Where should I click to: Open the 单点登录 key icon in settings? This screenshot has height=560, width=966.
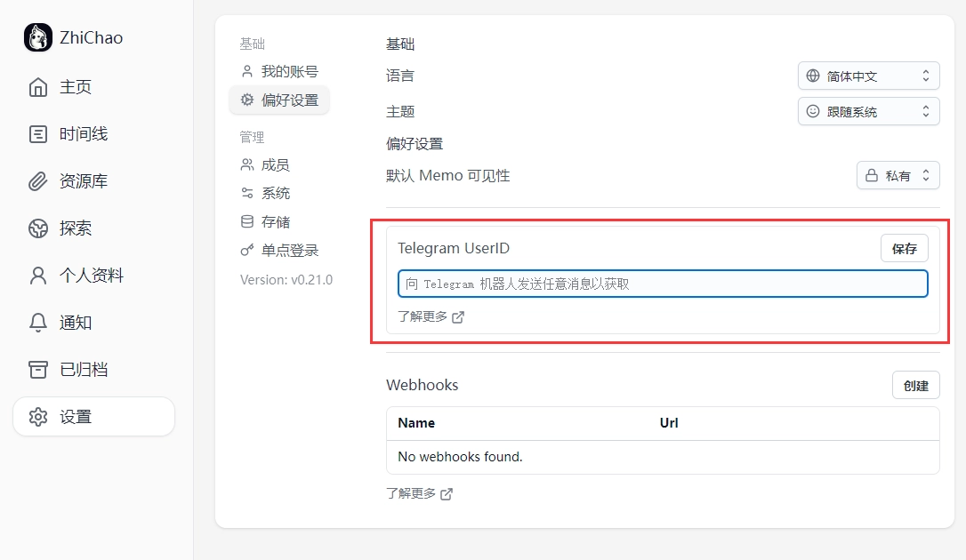tap(246, 250)
